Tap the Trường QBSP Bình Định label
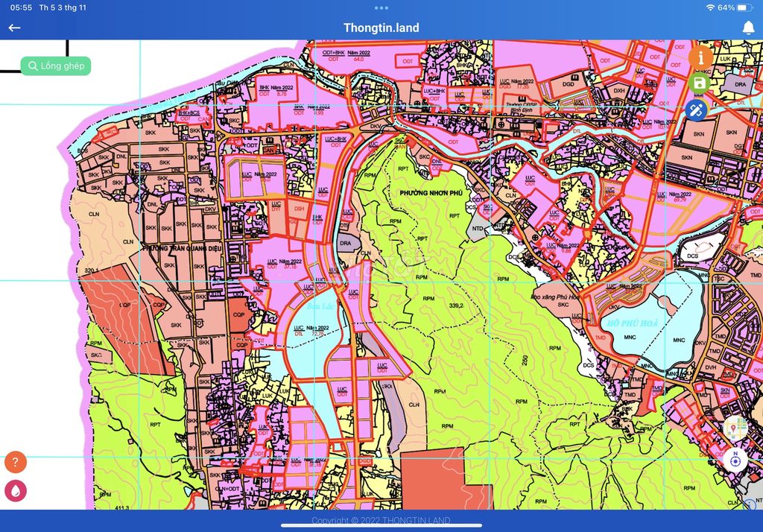Image resolution: width=763 pixels, height=532 pixels. point(521,107)
